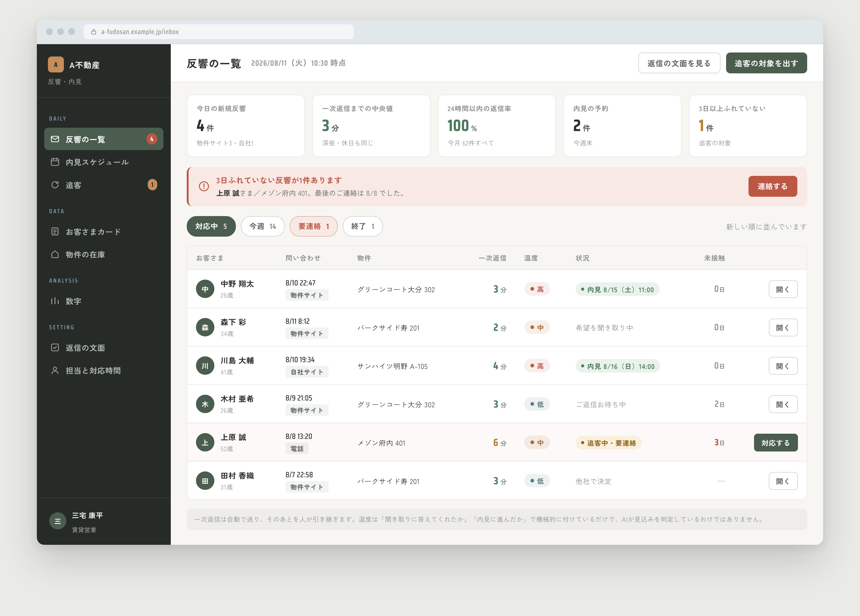Image resolution: width=860 pixels, height=616 pixels.
Task: Click the A不動産 orange logo icon
Action: point(56,64)
